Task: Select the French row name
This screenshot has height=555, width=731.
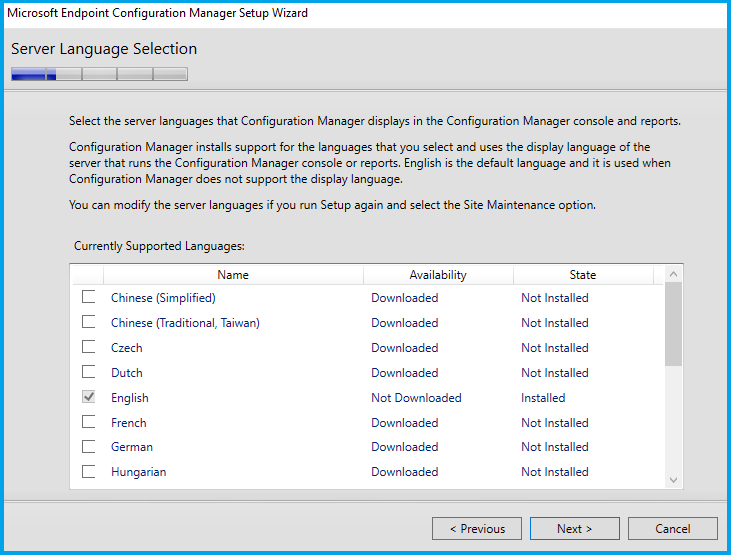Action: click(x=129, y=423)
